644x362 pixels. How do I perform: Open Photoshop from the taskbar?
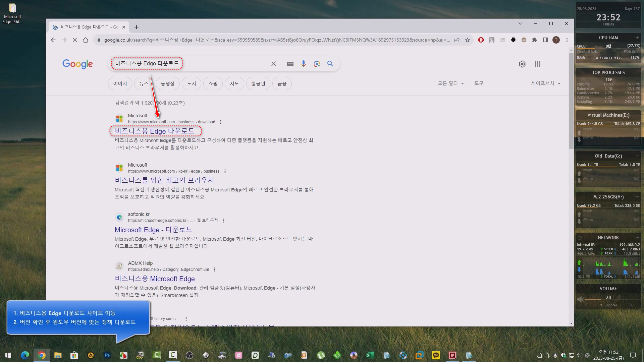tap(107, 355)
